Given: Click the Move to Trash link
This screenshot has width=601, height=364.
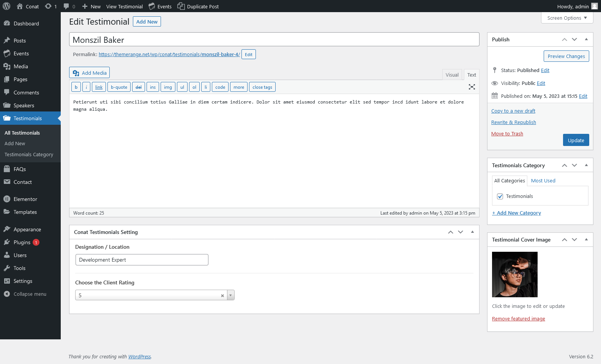Looking at the screenshot, I should coord(507,134).
